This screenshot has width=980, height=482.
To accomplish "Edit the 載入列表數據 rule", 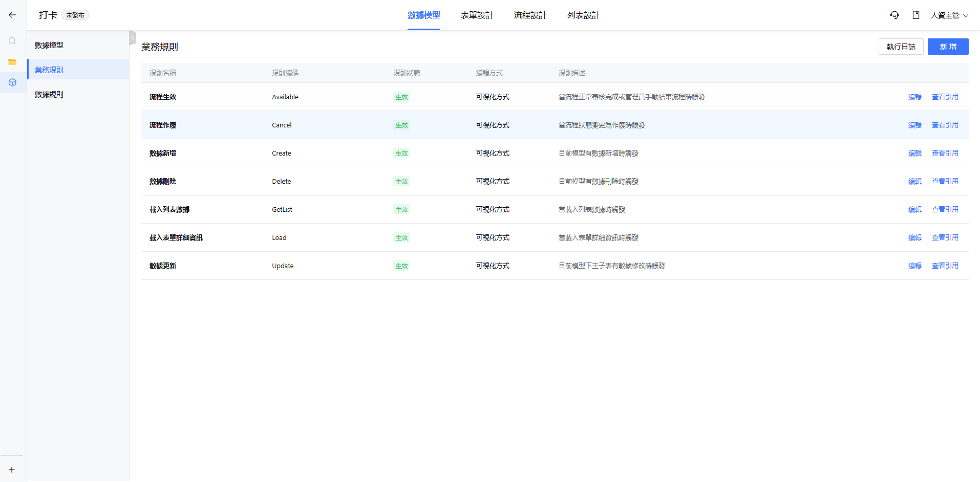I will 914,209.
